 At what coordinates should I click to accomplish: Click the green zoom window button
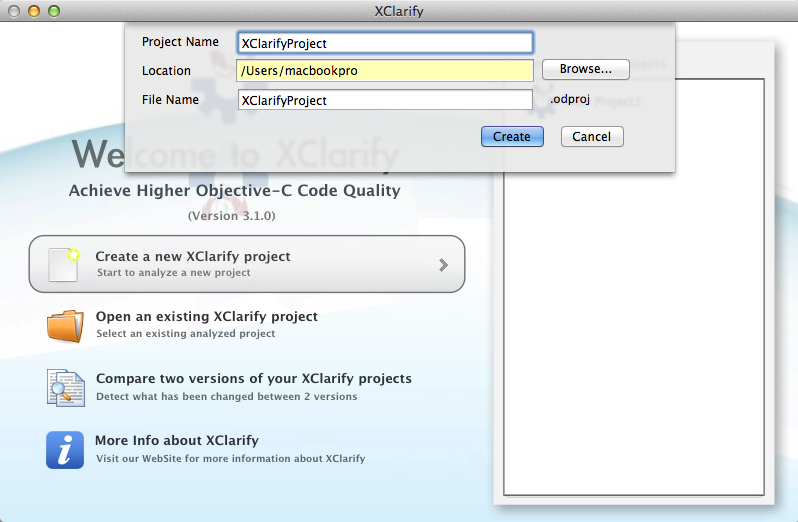pos(54,11)
